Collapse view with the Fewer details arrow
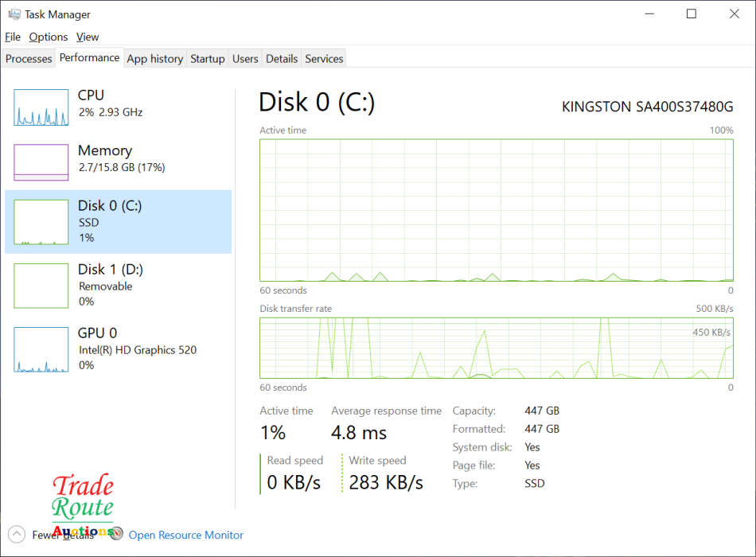 (x=16, y=534)
